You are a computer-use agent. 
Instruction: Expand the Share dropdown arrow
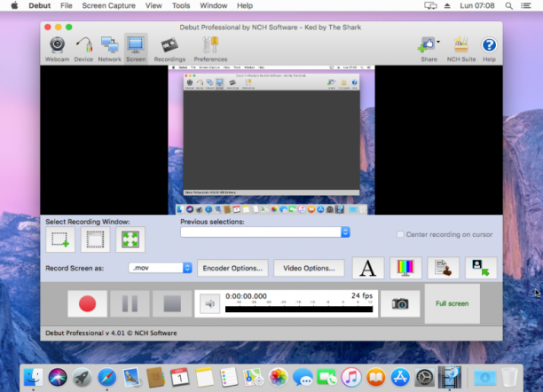coord(438,42)
